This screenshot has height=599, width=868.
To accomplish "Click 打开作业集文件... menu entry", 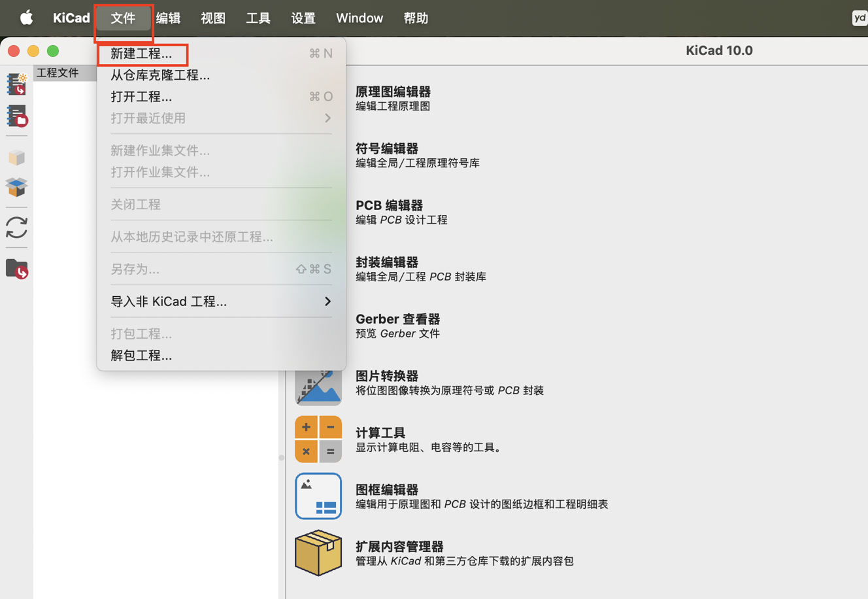I will coord(221,172).
